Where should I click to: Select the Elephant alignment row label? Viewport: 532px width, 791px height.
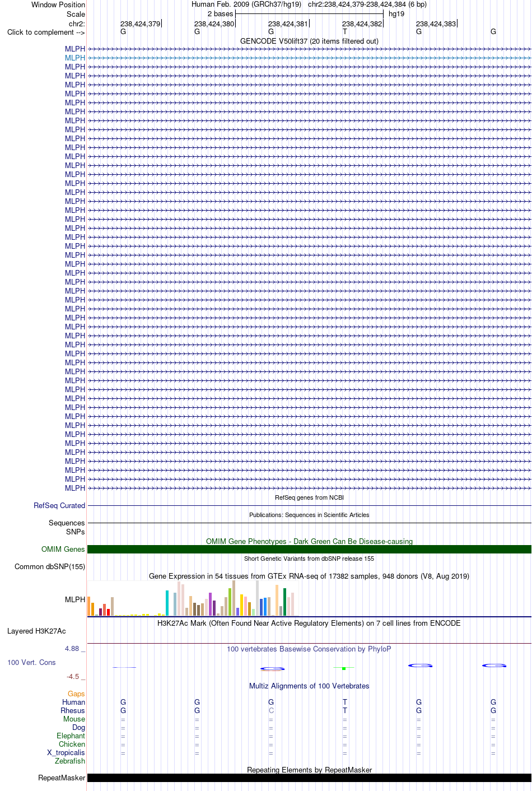[71, 736]
